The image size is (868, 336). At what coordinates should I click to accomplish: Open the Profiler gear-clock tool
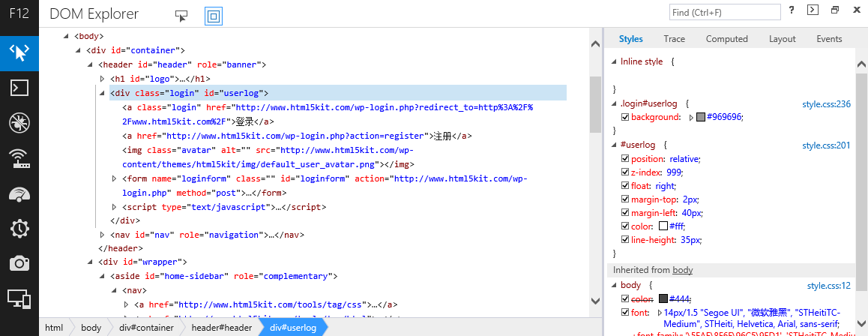19,228
